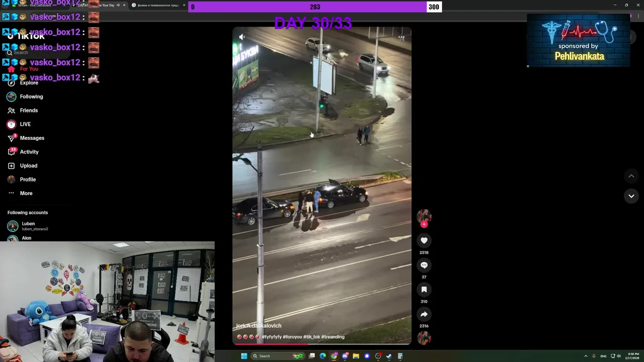Open Google Chrome from taskbar
This screenshot has height=362, width=644.
(334, 356)
